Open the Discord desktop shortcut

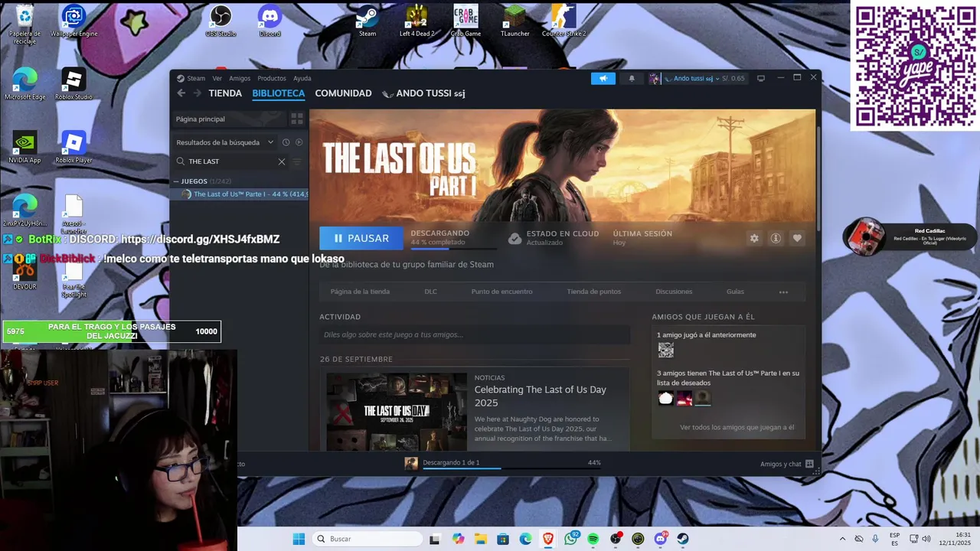(269, 21)
